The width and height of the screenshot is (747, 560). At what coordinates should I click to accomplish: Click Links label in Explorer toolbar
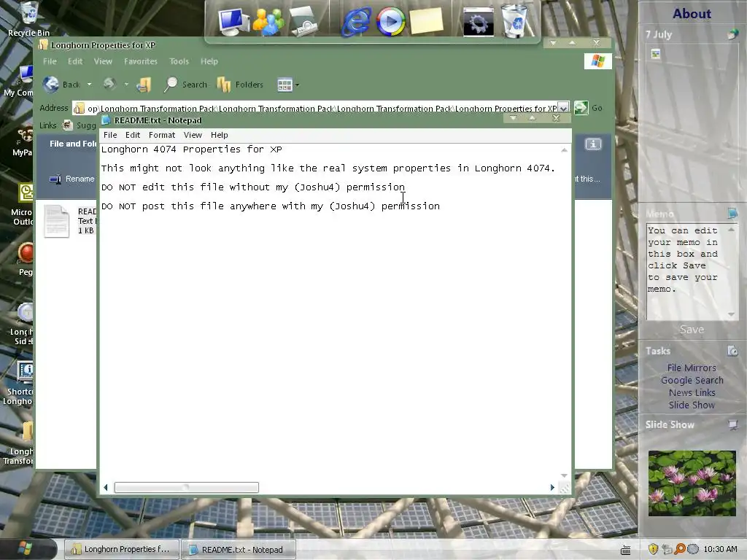pos(47,125)
